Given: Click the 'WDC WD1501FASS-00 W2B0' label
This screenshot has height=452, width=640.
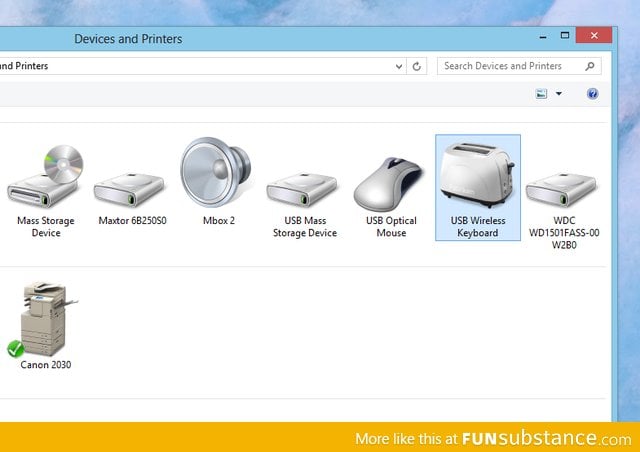Looking at the screenshot, I should [564, 233].
